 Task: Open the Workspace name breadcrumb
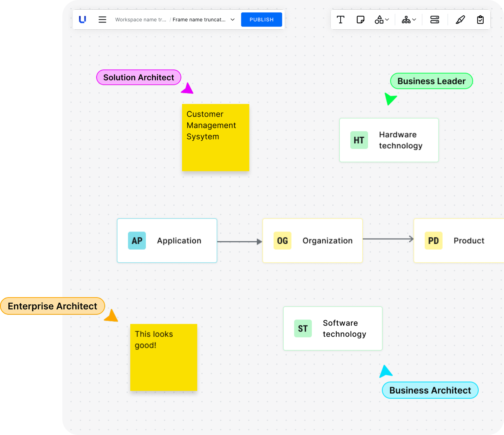(141, 20)
